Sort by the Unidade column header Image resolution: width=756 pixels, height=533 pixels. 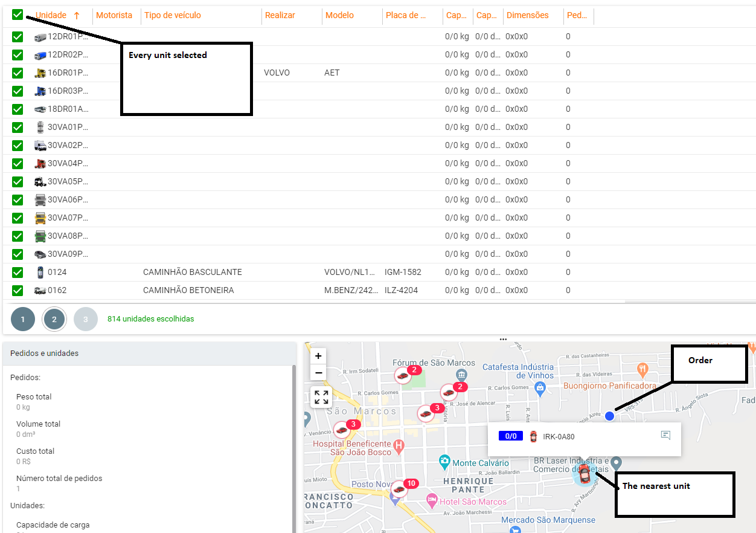pos(51,15)
